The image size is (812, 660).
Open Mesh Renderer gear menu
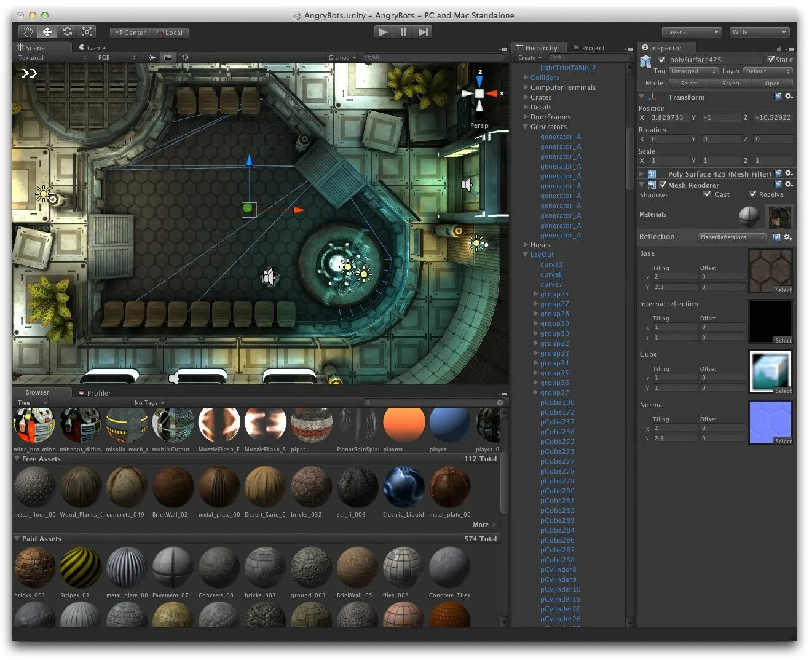pyautogui.click(x=789, y=185)
